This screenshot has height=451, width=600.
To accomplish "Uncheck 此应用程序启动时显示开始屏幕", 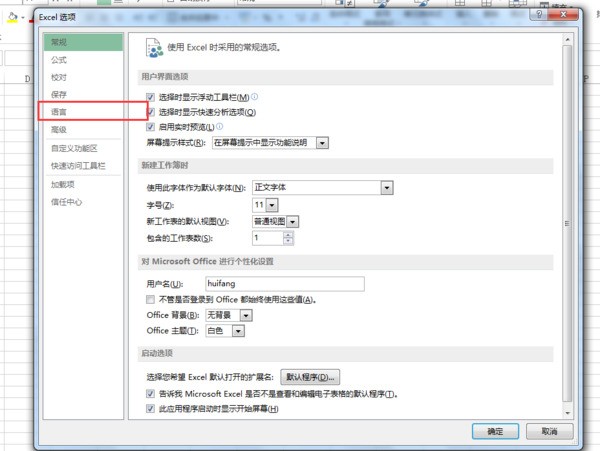I will 151,409.
